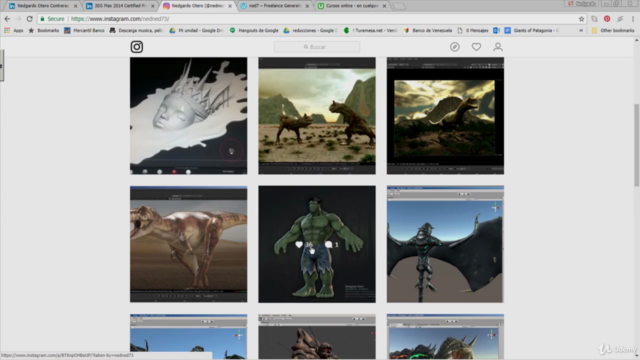Image resolution: width=640 pixels, height=360 pixels.
Task: Click the Instagram logo icon
Action: pyautogui.click(x=137, y=47)
